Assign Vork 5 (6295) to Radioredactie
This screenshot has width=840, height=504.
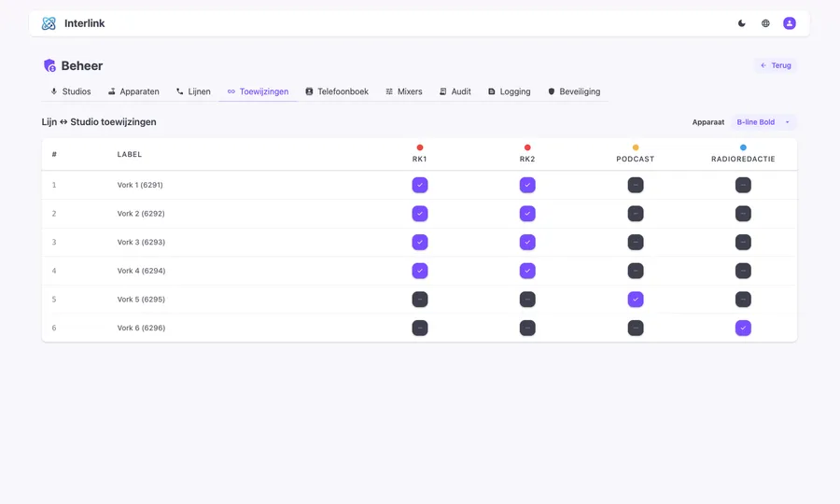(743, 300)
